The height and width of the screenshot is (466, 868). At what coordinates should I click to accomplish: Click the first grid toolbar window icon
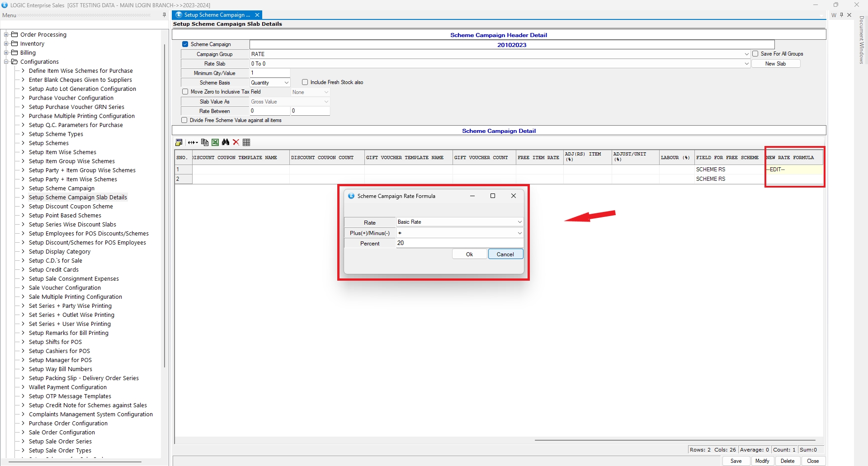179,142
